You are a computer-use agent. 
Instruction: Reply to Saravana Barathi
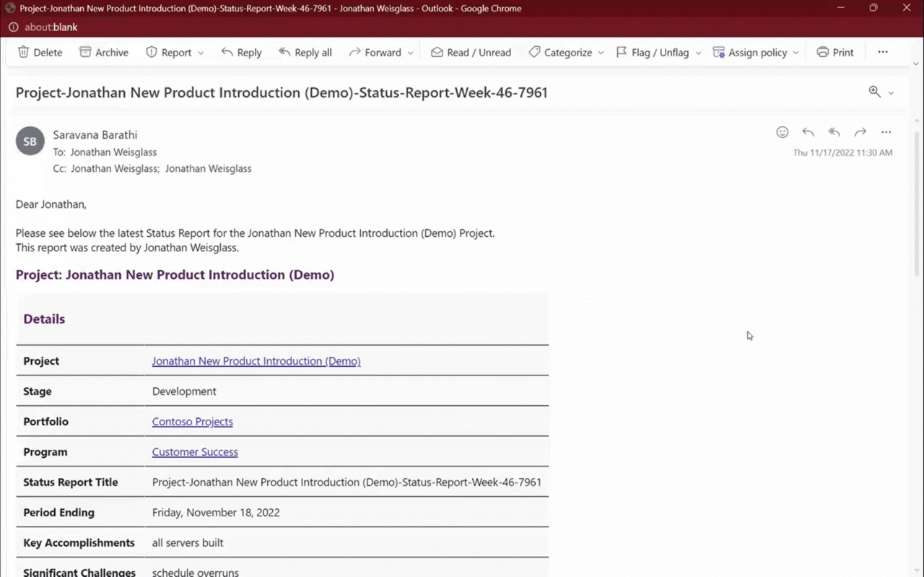click(241, 52)
